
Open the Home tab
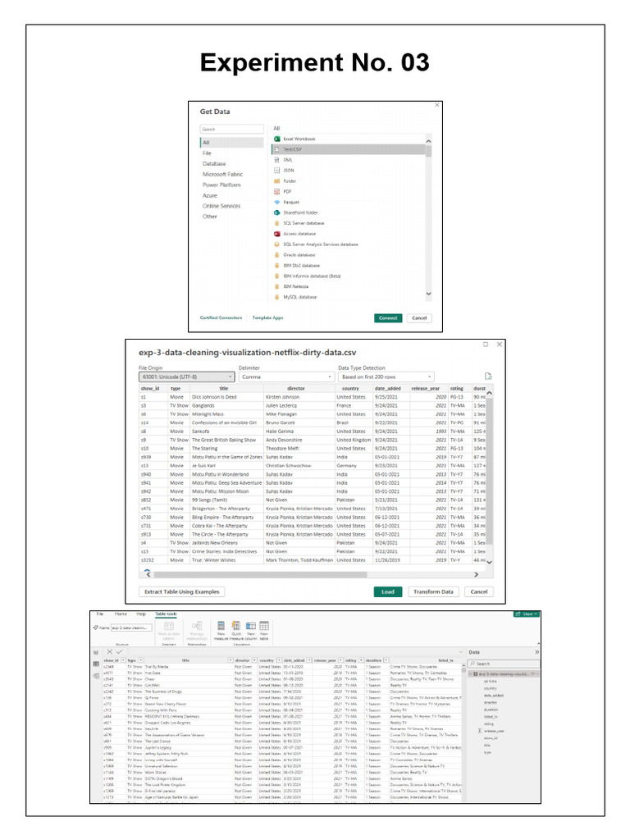point(121,614)
